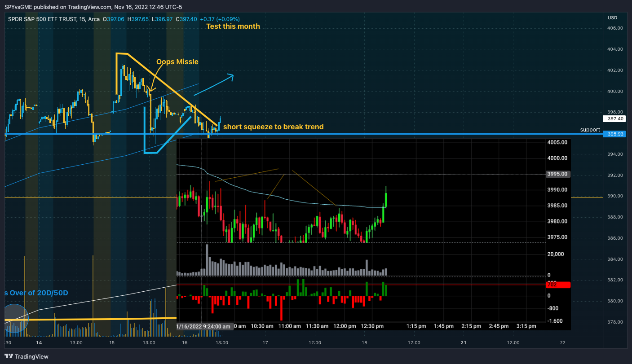Click the 10:30 am inset time label
The height and width of the screenshot is (364, 632).
(262, 326)
